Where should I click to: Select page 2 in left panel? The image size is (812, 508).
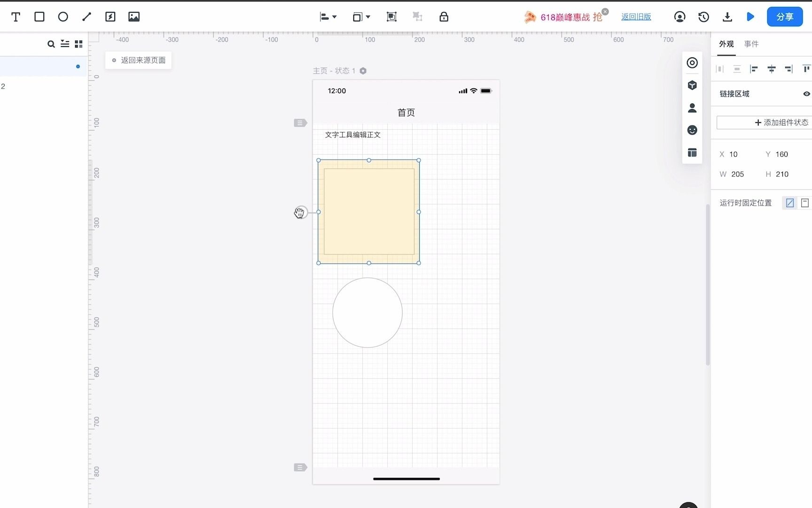click(44, 87)
